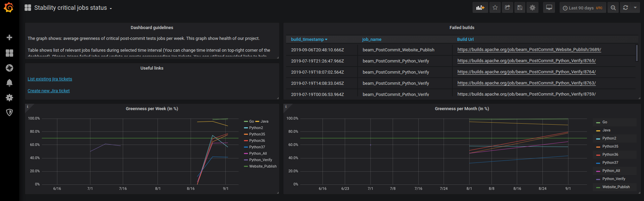Sort table by job_name column
The image size is (644, 201).
tap(372, 40)
